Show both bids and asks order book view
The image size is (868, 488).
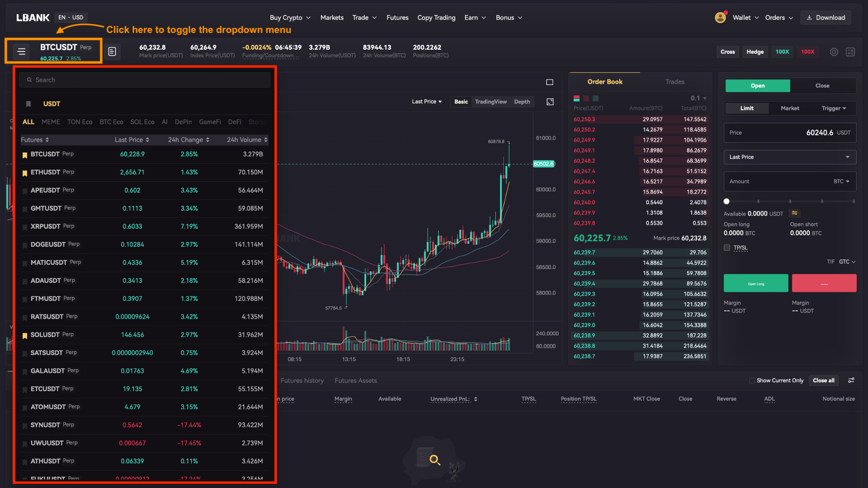576,99
